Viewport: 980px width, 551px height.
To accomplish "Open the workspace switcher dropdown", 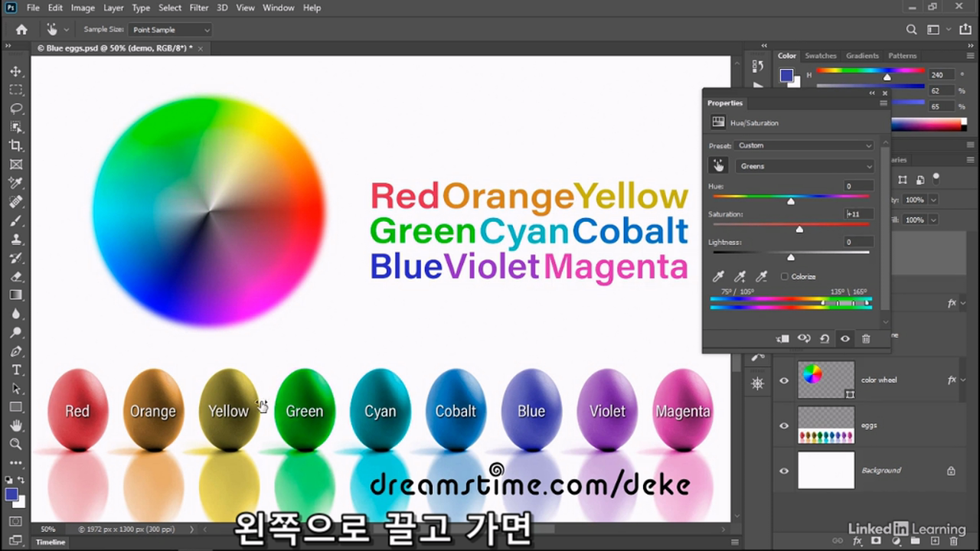I will [937, 30].
